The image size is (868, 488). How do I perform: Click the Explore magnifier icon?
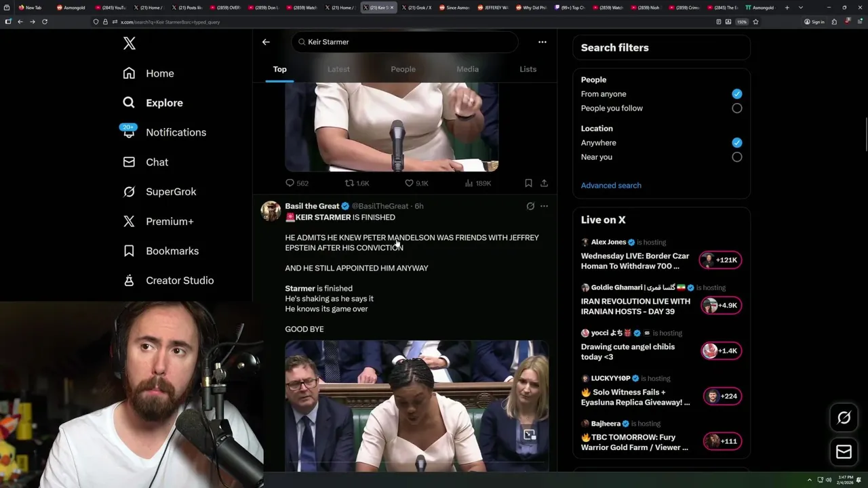[129, 103]
